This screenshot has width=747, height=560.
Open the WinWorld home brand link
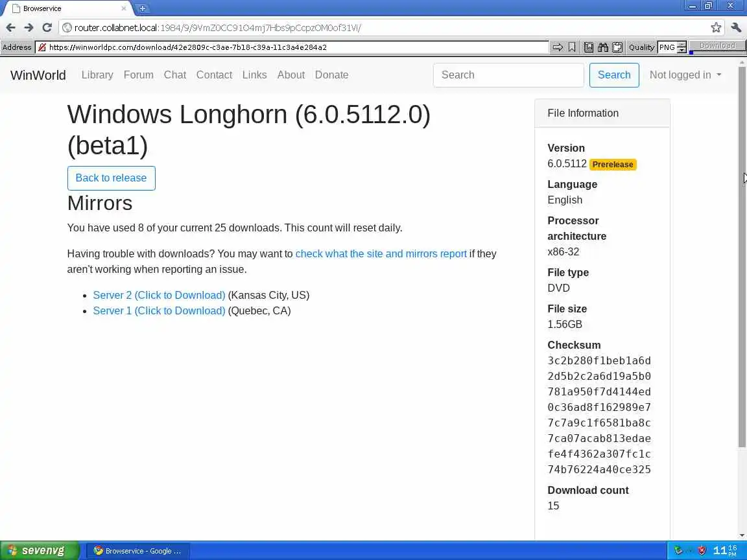(x=38, y=75)
